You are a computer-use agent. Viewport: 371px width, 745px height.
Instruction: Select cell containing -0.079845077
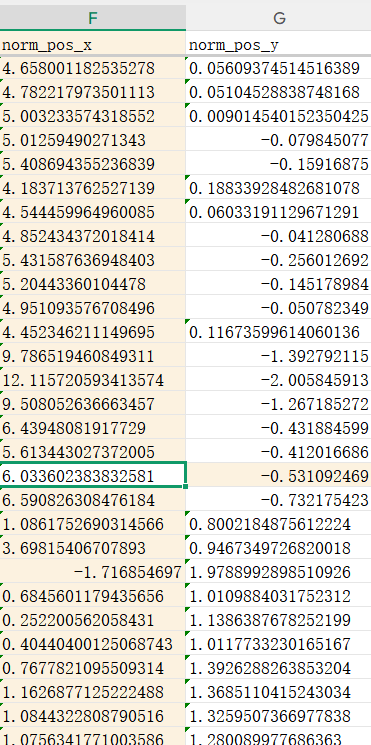[x=278, y=140]
